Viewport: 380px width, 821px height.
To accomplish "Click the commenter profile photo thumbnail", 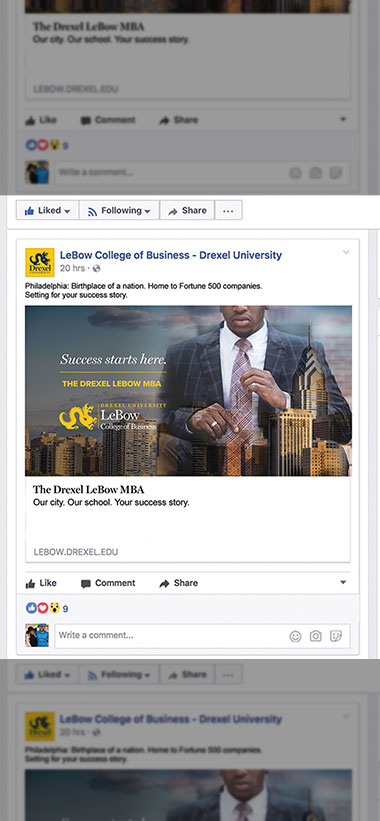I will click(x=37, y=635).
